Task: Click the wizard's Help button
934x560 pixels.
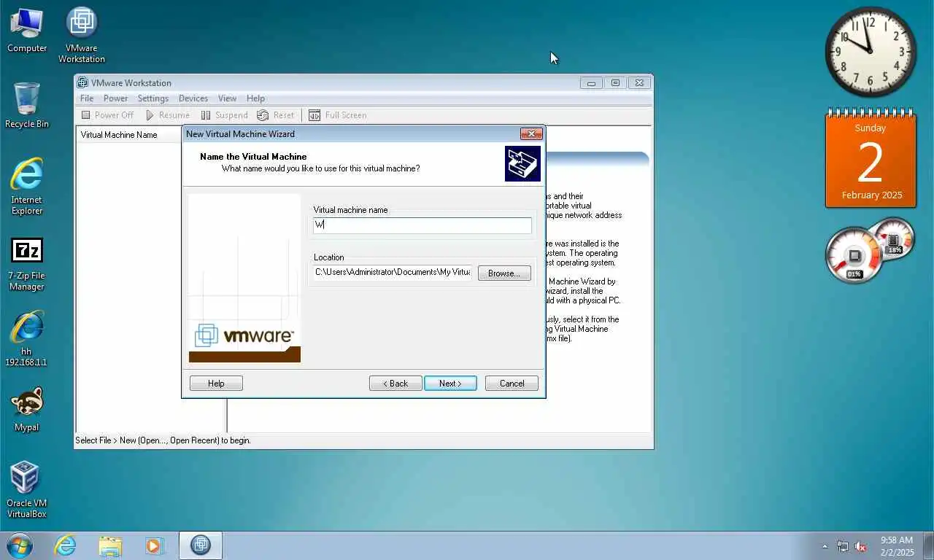Action: click(216, 384)
